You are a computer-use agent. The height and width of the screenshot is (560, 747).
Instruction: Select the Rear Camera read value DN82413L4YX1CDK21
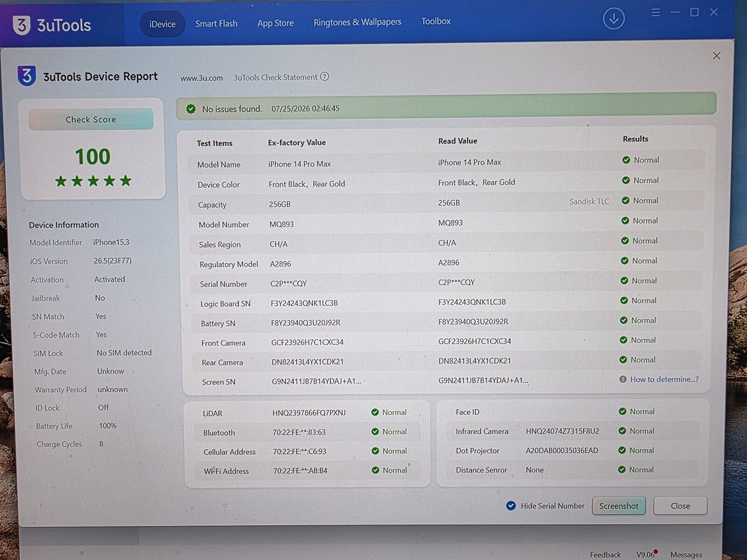pos(475,361)
